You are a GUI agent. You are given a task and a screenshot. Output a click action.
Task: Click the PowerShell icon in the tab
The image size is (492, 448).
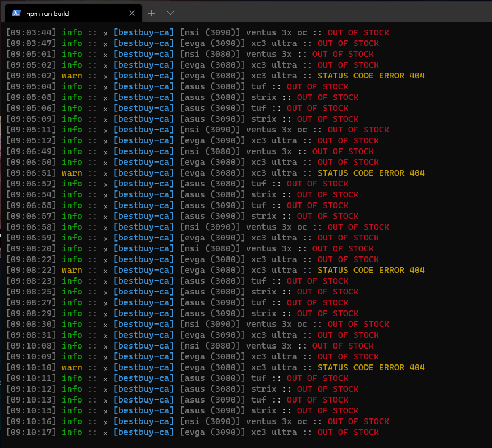coord(16,13)
